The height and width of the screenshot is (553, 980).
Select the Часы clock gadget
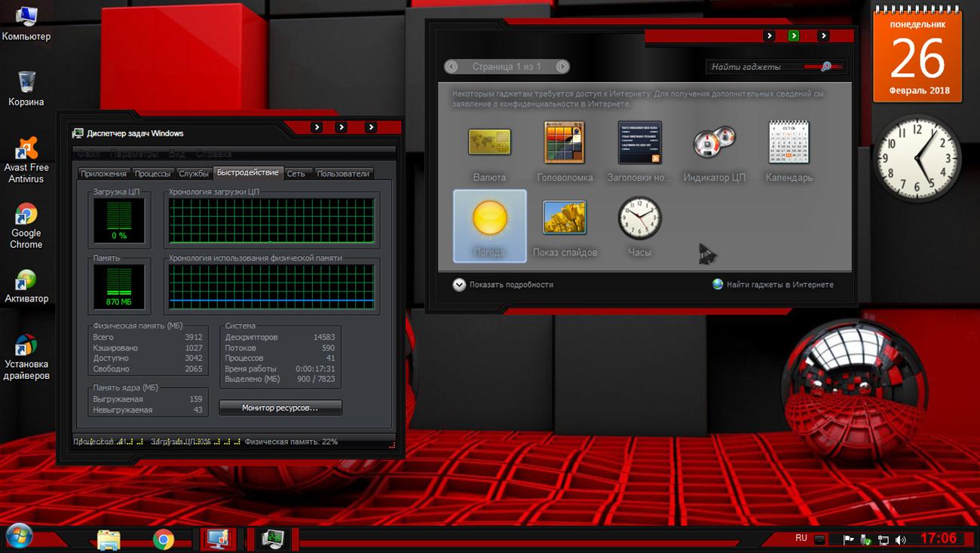[x=639, y=218]
